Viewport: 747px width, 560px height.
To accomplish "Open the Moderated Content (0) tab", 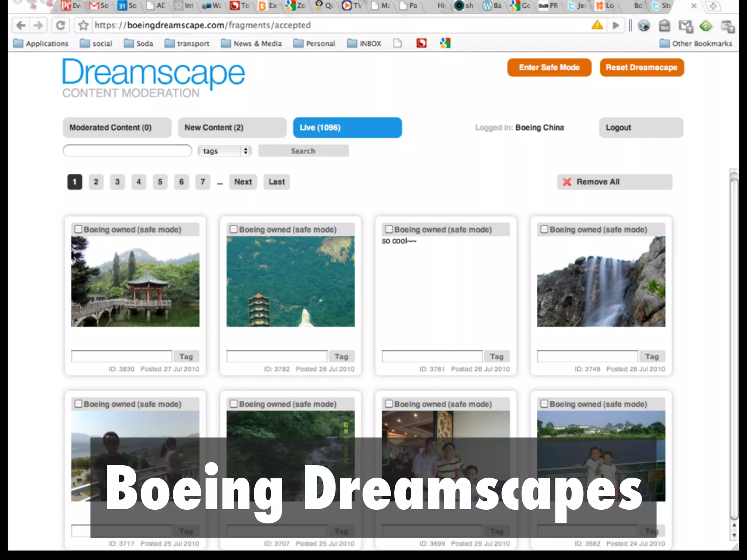I will pos(117,128).
